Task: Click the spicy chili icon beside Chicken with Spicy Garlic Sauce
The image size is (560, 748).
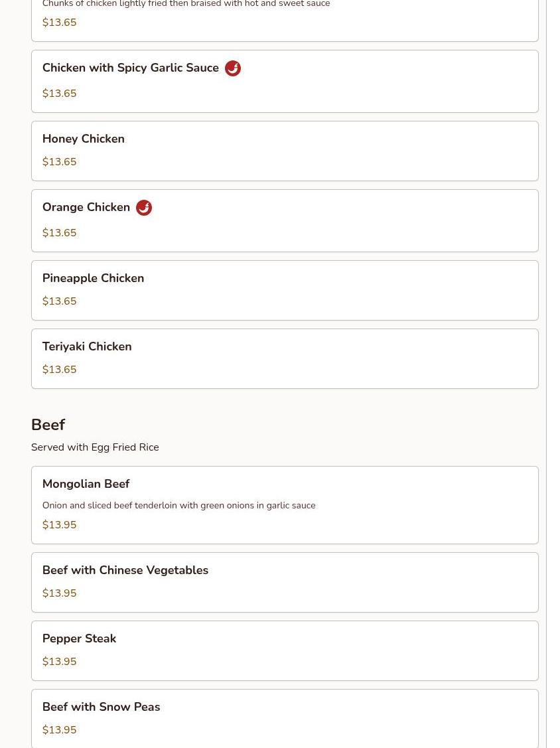Action: 233,68
